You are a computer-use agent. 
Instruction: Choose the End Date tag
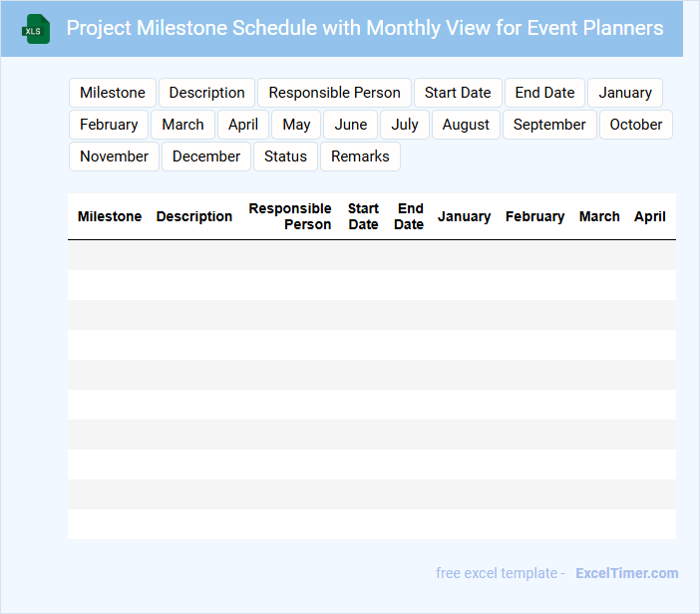544,93
